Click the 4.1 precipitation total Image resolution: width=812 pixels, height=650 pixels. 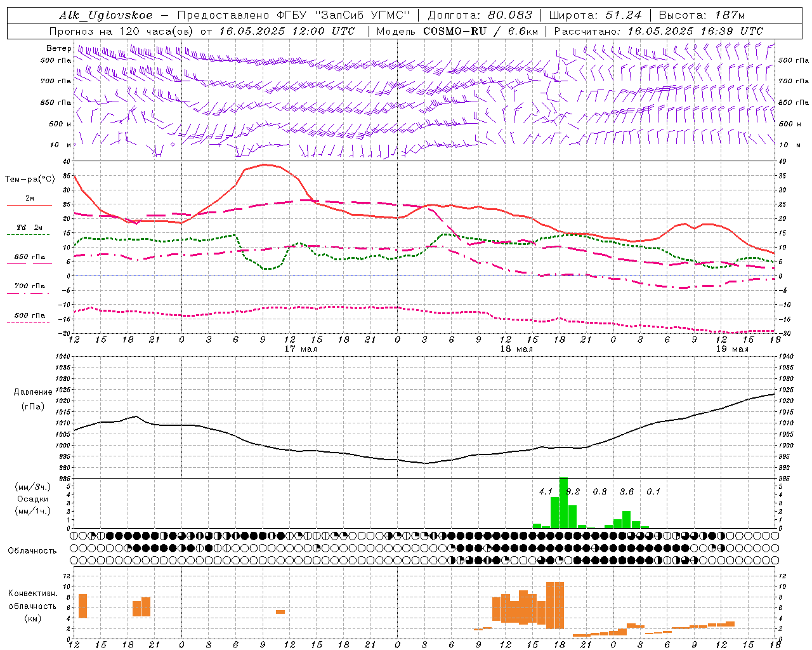coord(546,492)
